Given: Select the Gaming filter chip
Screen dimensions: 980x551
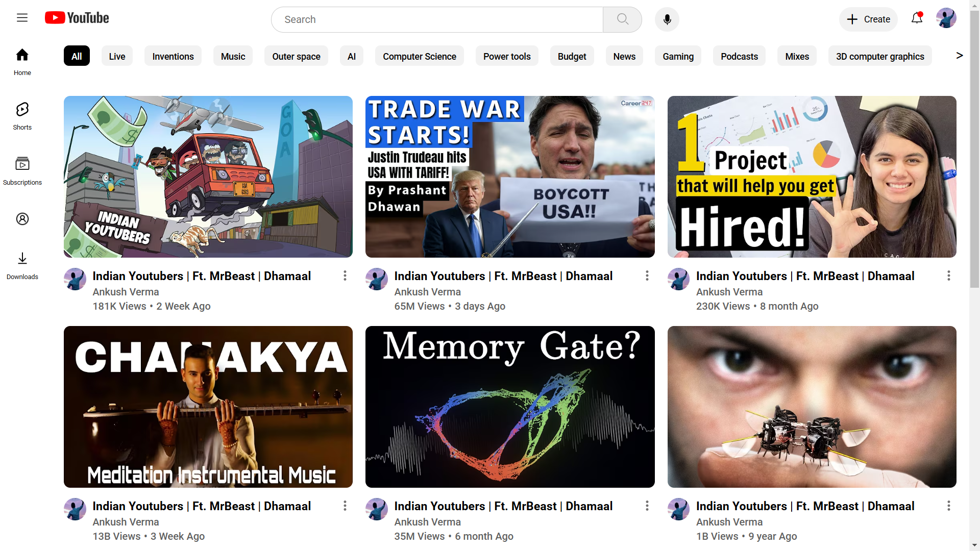Looking at the screenshot, I should [x=678, y=56].
